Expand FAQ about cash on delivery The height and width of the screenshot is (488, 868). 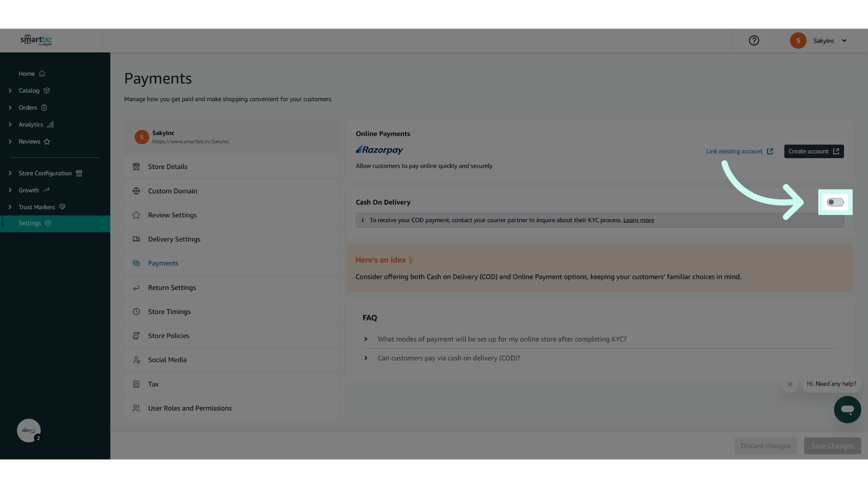point(449,358)
